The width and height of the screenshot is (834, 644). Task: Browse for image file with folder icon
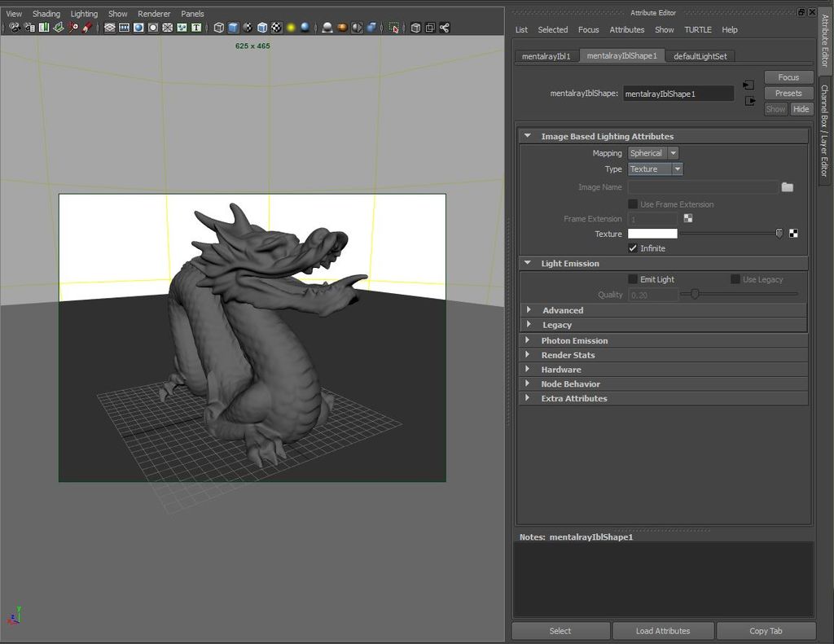point(787,187)
